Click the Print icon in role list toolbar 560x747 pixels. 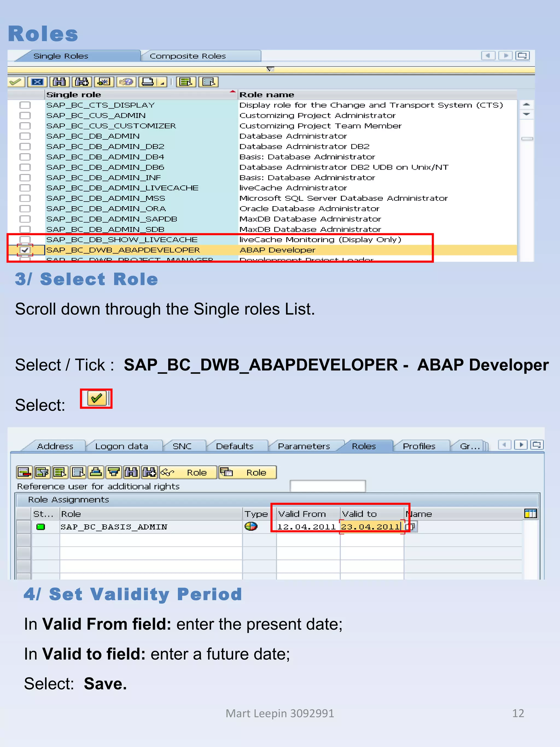pyautogui.click(x=148, y=82)
